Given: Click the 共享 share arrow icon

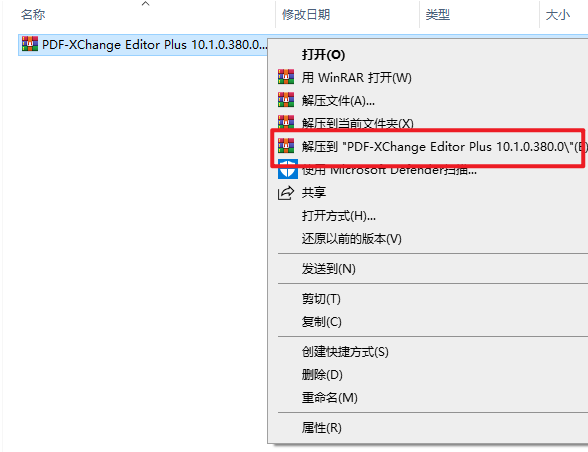Looking at the screenshot, I should (x=286, y=193).
